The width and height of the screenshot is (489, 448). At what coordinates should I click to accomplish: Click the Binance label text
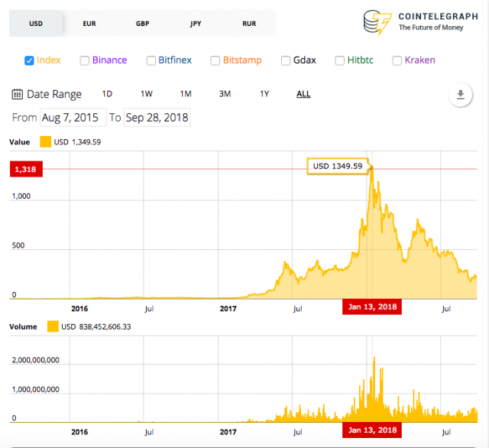110,60
